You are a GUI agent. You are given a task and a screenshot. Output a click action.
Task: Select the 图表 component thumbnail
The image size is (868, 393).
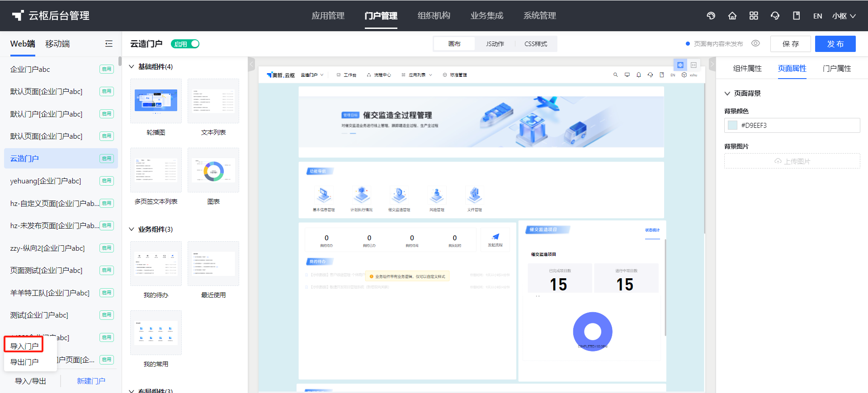(213, 170)
